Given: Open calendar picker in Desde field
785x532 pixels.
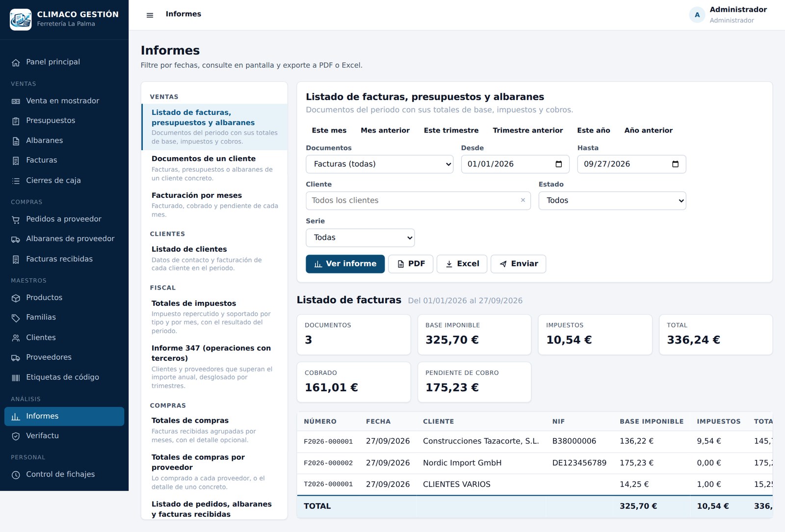Looking at the screenshot, I should 558,164.
